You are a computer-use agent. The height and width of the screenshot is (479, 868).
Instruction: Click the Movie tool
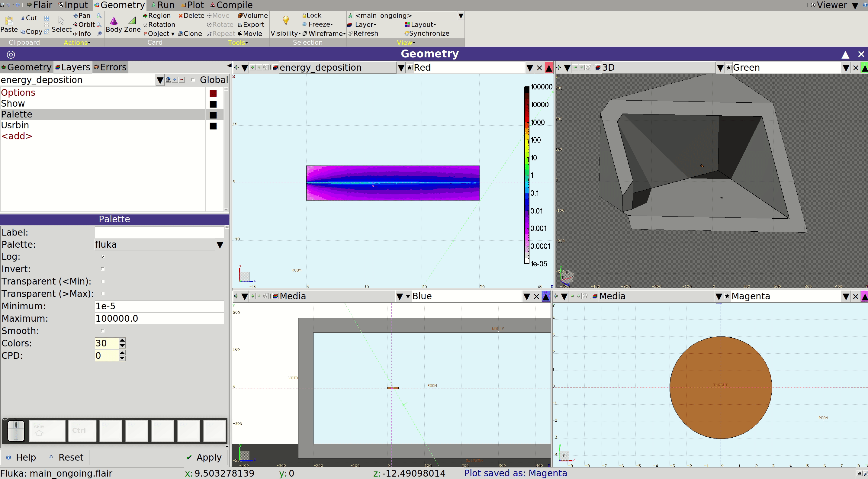tap(250, 34)
